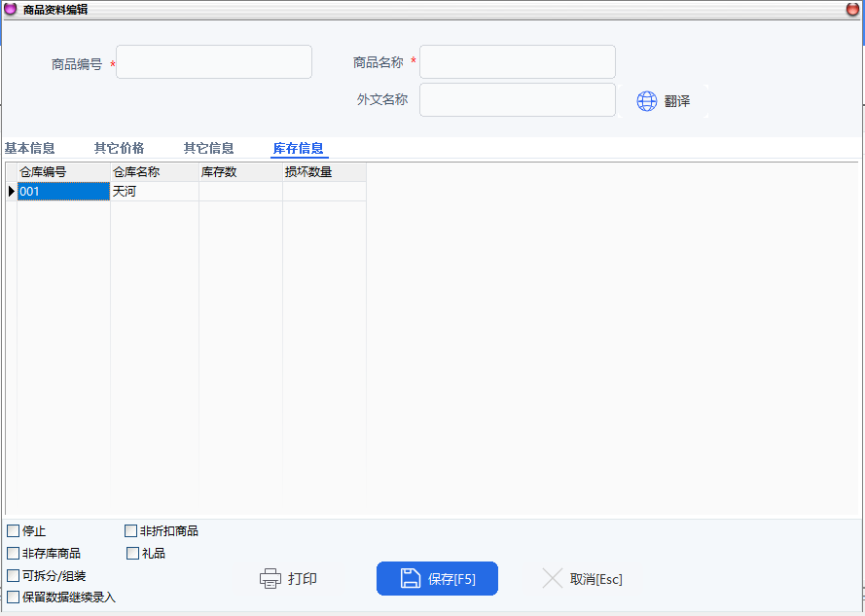This screenshot has height=616, width=865.
Task: Click the X cancel icon
Action: pos(553,579)
